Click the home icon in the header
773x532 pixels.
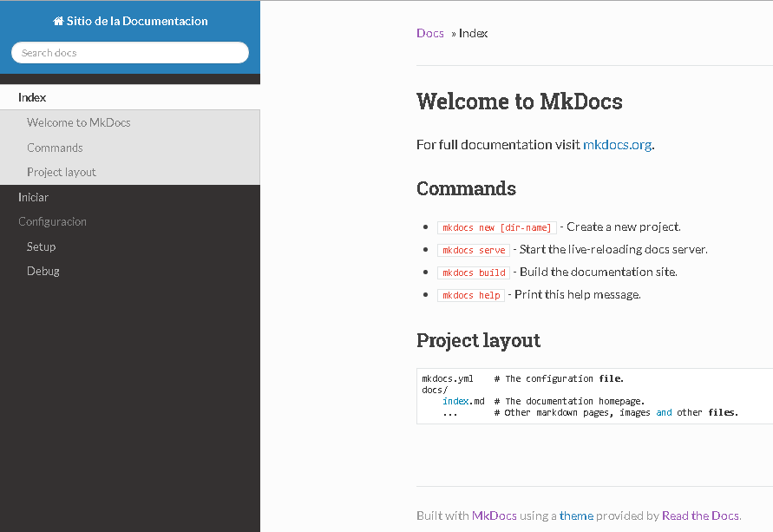[x=59, y=20]
